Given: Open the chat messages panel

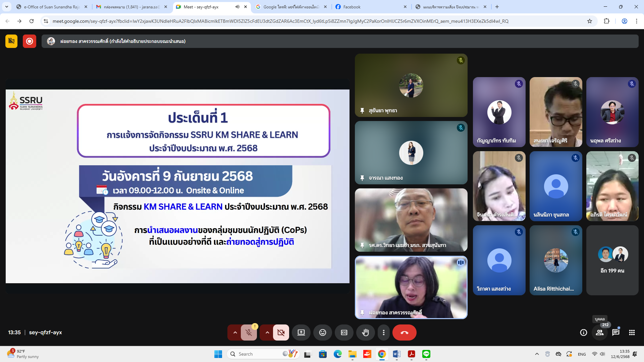Looking at the screenshot, I should click(615, 333).
